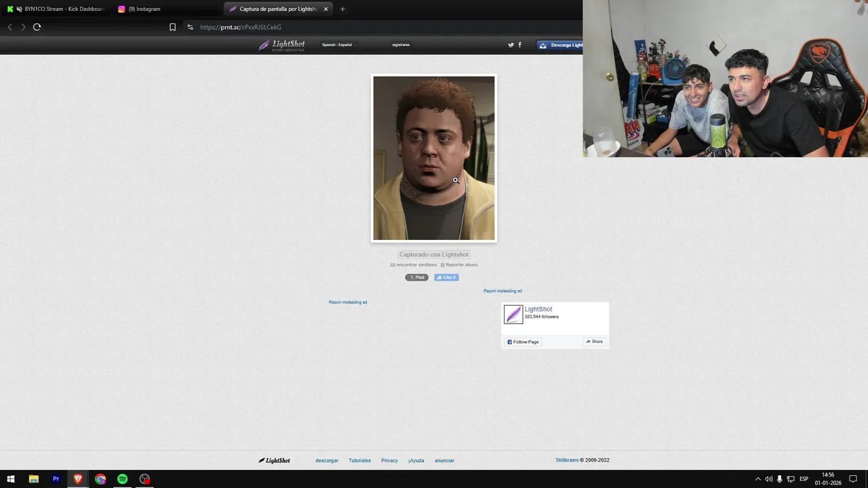
Task: Click Report misleading ad link below Reportar abuso
Action: (x=348, y=302)
